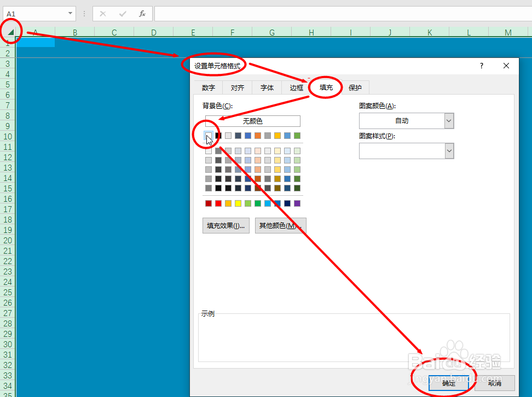
Task: Open 填充效果 (Fill Effects) dialog
Action: point(225,225)
